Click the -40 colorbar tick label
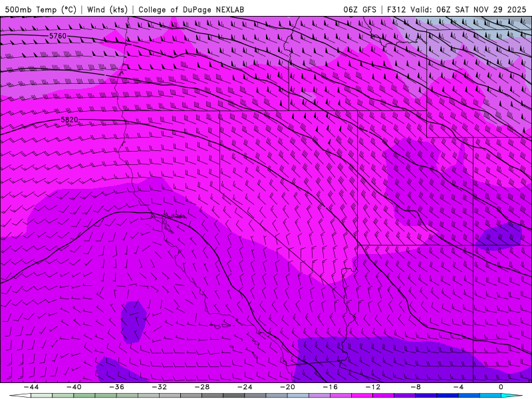 click(x=74, y=387)
